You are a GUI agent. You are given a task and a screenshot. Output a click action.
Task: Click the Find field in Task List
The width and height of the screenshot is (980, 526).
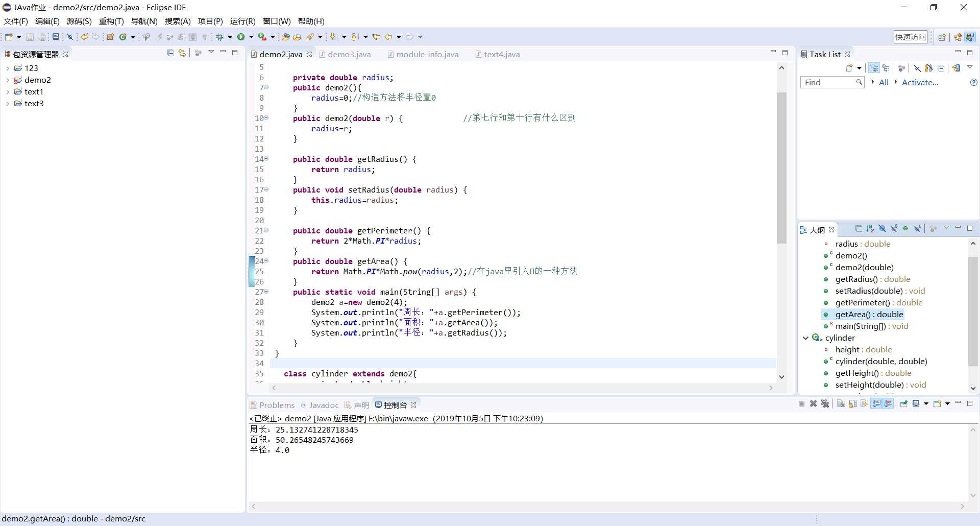[832, 82]
